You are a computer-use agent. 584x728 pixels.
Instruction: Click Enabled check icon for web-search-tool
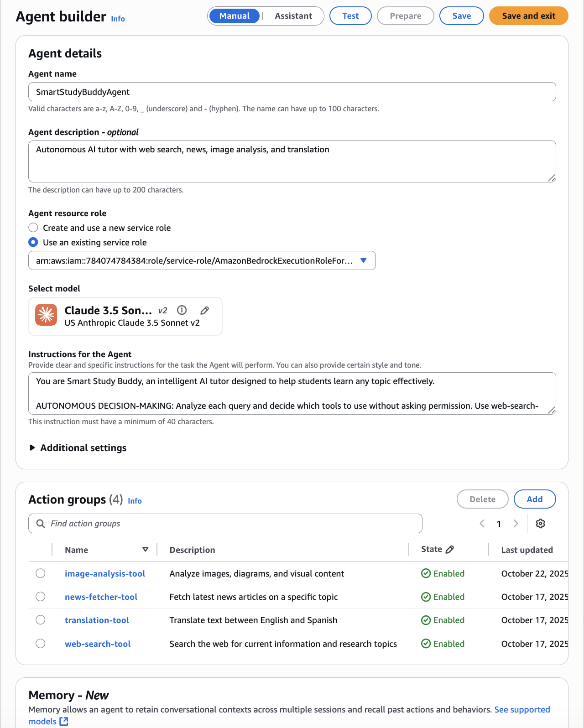point(426,644)
